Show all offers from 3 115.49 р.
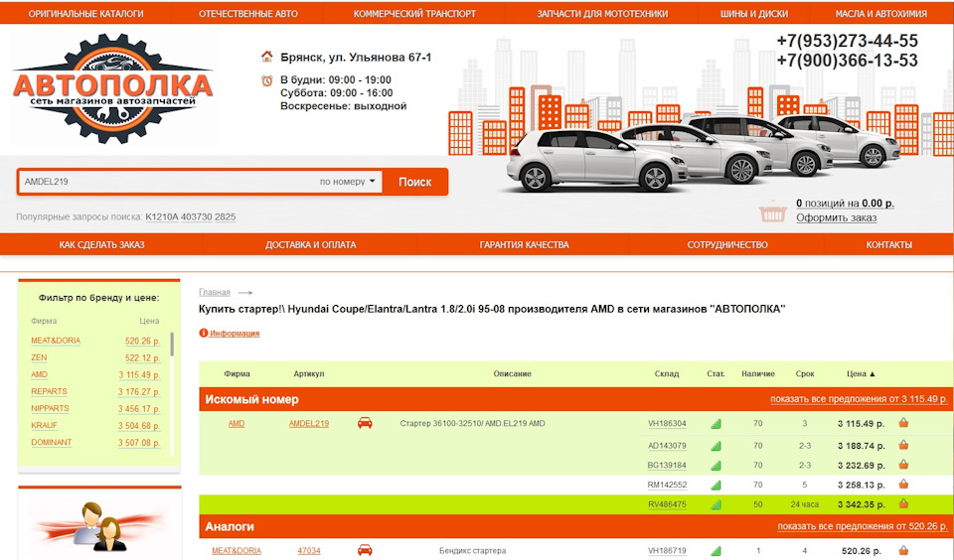954x560 pixels. pos(859,399)
